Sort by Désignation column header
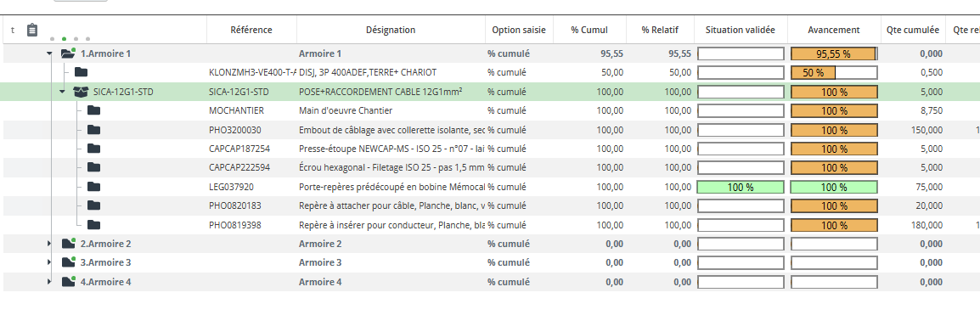 [391, 30]
